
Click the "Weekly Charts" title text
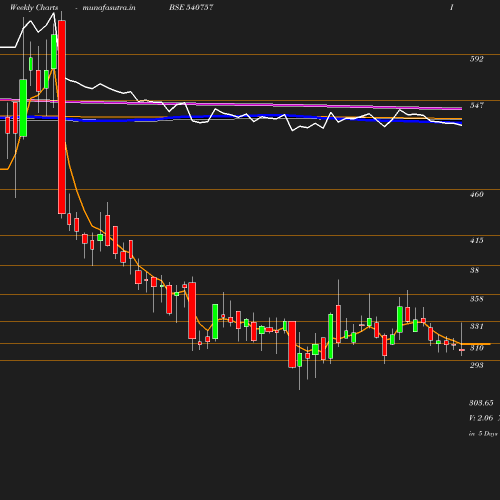point(34,7)
